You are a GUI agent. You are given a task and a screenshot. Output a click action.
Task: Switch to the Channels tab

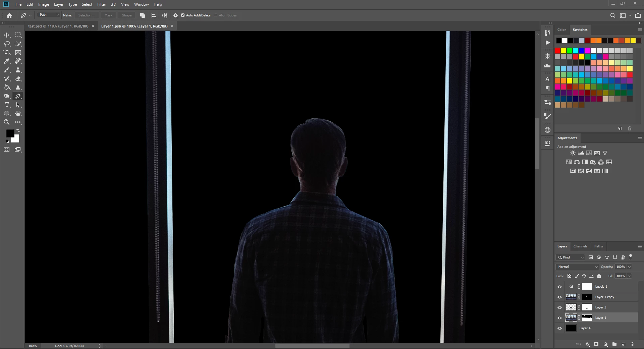[580, 246]
